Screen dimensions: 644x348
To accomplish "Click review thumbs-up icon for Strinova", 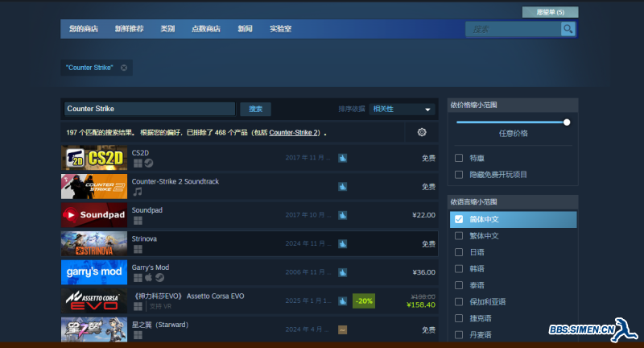I will pyautogui.click(x=343, y=244).
